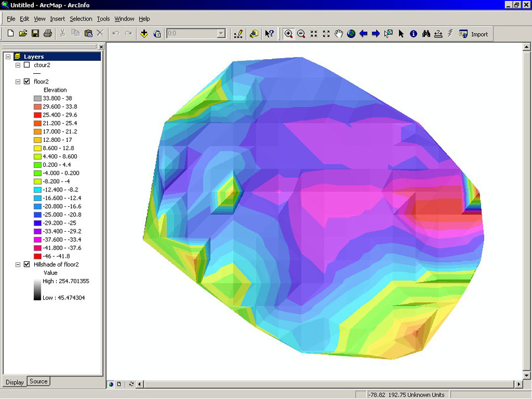Click the hillshade grayscale ramp
Image resolution: width=532 pixels, height=399 pixels.
click(x=37, y=290)
